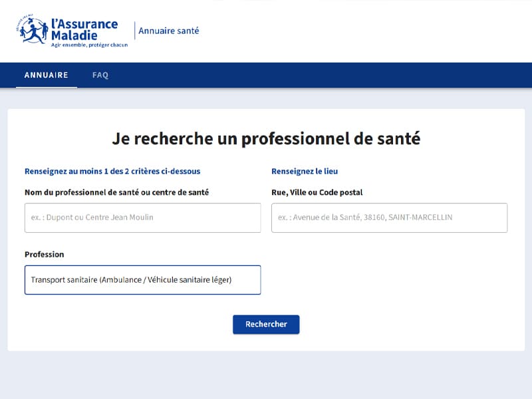
Task: Click the 'Profession' field label
Action: point(44,255)
